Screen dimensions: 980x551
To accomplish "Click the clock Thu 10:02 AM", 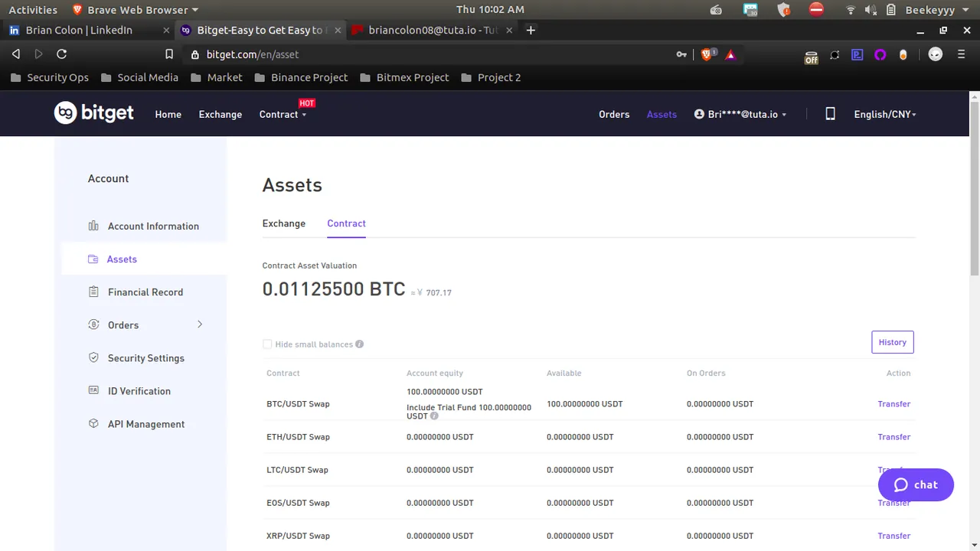I will click(x=490, y=10).
